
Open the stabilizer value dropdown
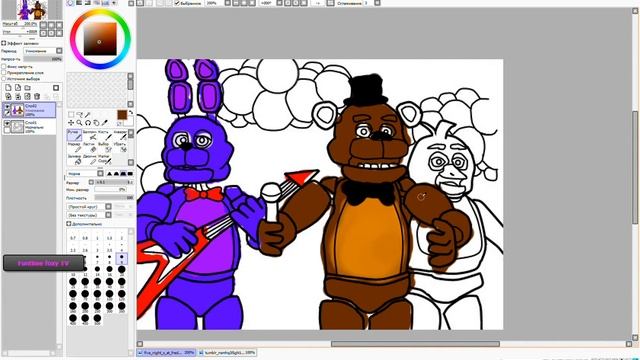pyautogui.click(x=377, y=3)
